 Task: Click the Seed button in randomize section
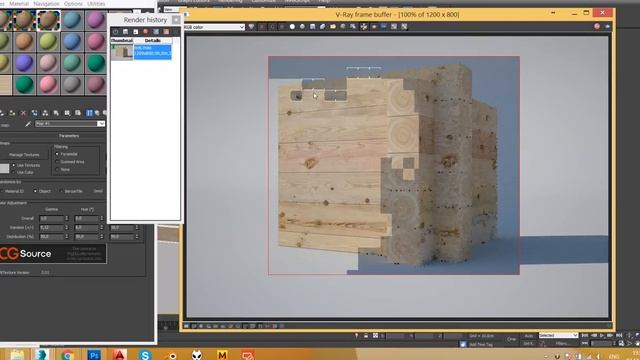98,191
